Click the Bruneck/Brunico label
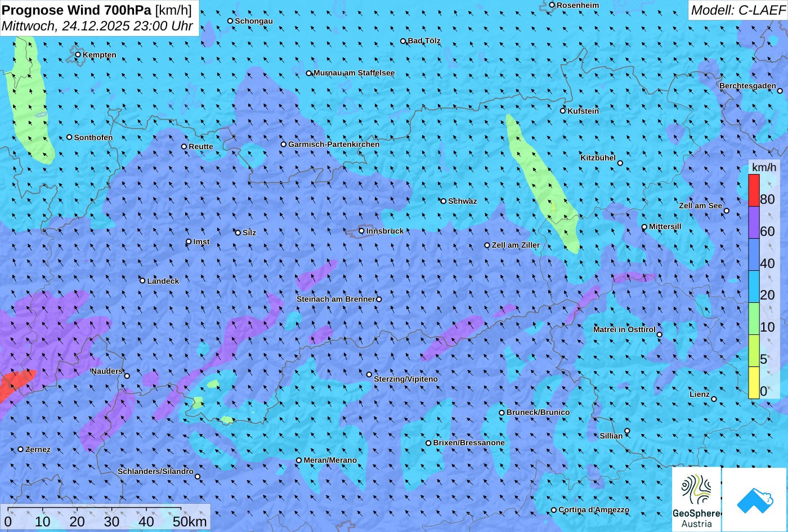This screenshot has height=532, width=788. [x=538, y=412]
